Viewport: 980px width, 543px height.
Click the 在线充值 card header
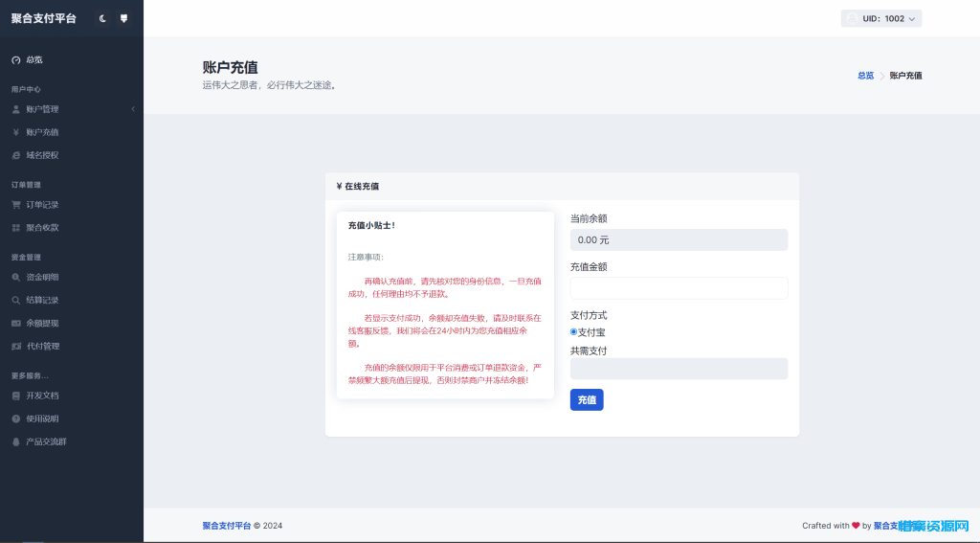click(x=562, y=187)
